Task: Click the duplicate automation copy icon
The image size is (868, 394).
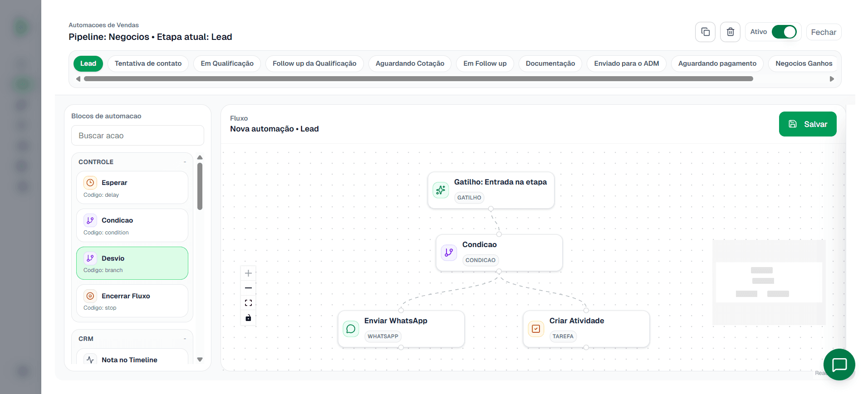Action: (x=705, y=32)
